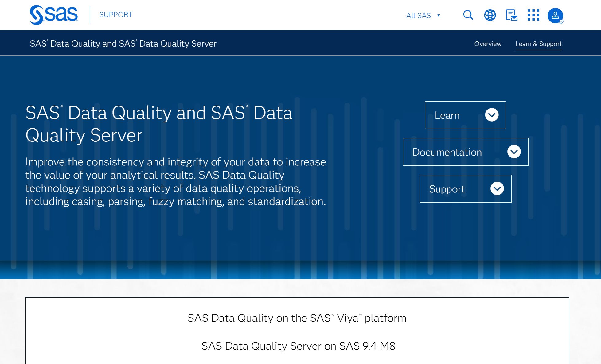Click the SUPPORT header link
The image size is (601, 364).
point(115,14)
